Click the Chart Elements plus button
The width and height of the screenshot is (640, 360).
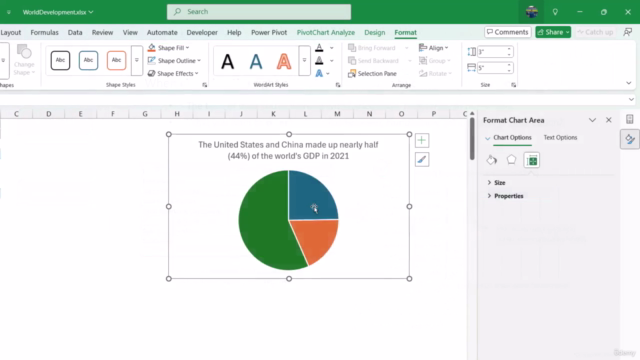[422, 140]
